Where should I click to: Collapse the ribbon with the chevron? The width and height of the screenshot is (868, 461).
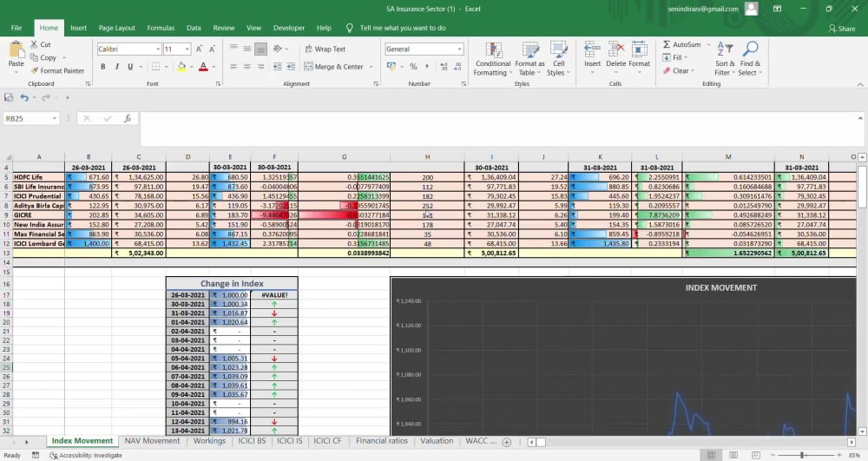coord(859,85)
